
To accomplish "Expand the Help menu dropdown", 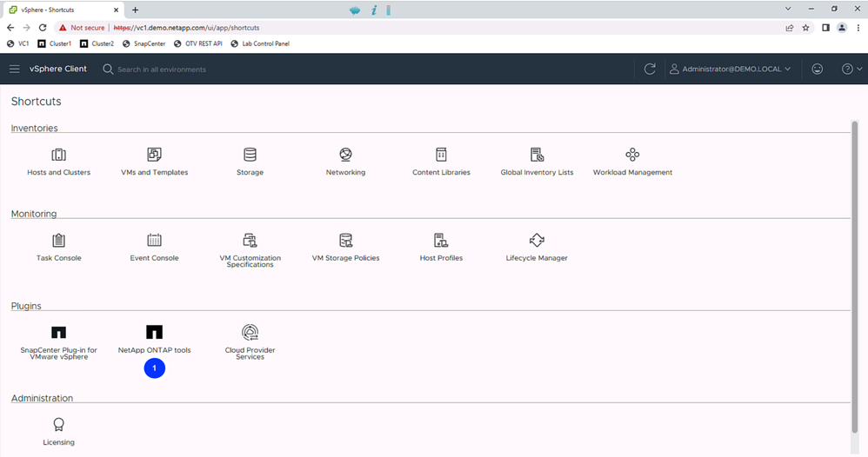I will pos(851,69).
